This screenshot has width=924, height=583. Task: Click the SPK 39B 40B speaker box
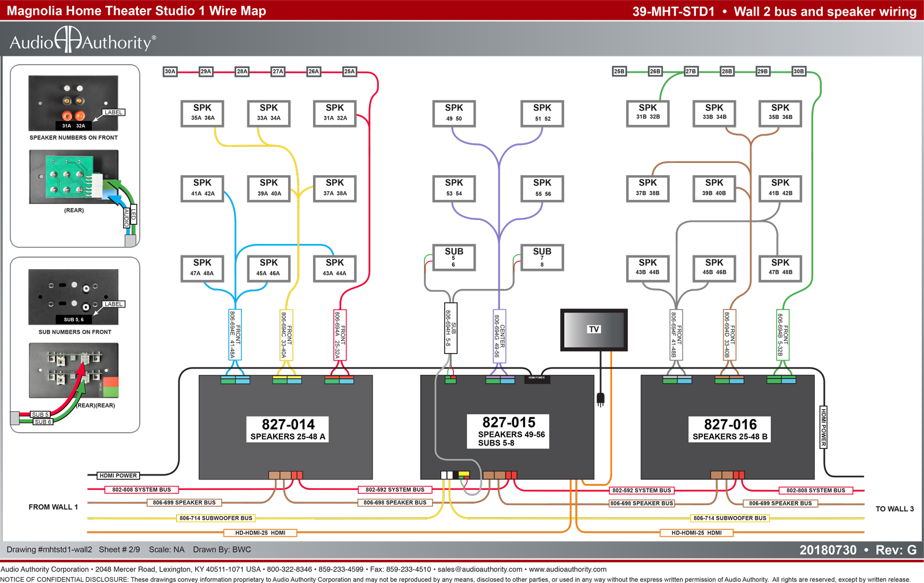tap(714, 188)
